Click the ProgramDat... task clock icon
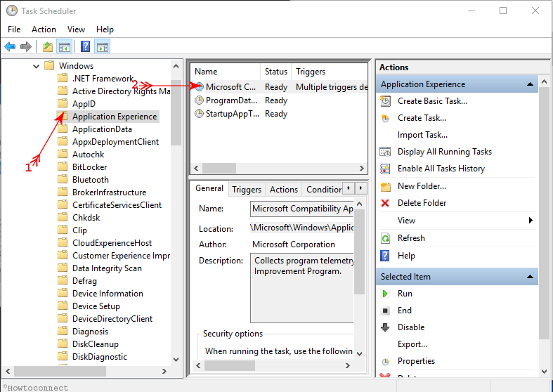 (200, 100)
